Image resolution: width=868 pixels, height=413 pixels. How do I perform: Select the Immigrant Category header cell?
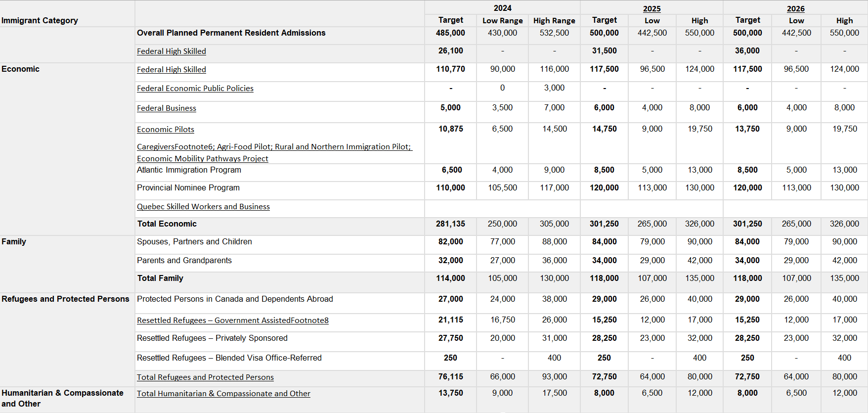click(40, 20)
